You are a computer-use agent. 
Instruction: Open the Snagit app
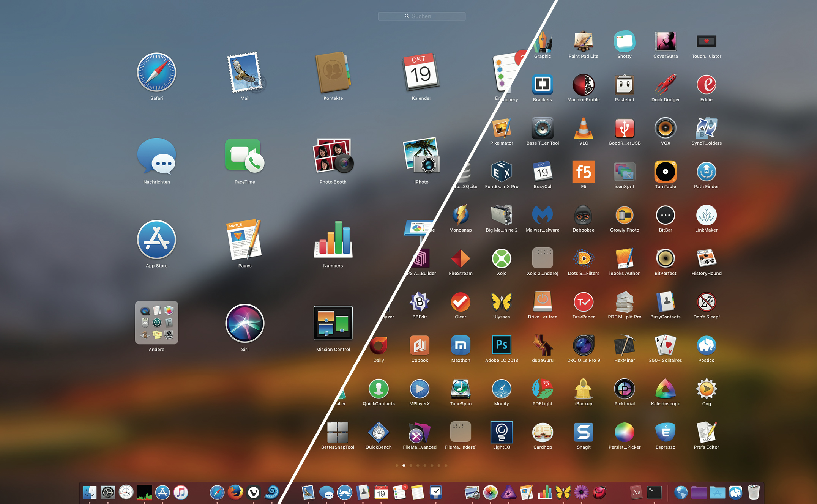pyautogui.click(x=584, y=432)
